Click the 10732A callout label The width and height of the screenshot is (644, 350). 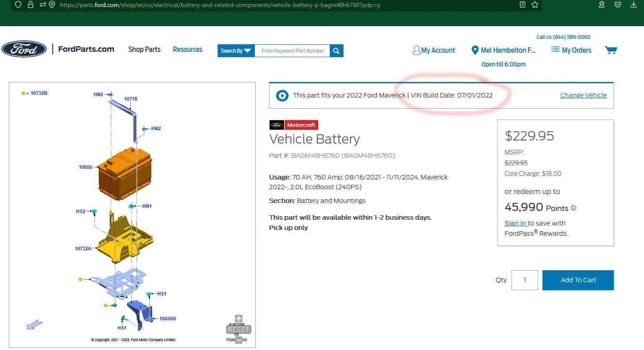83,249
